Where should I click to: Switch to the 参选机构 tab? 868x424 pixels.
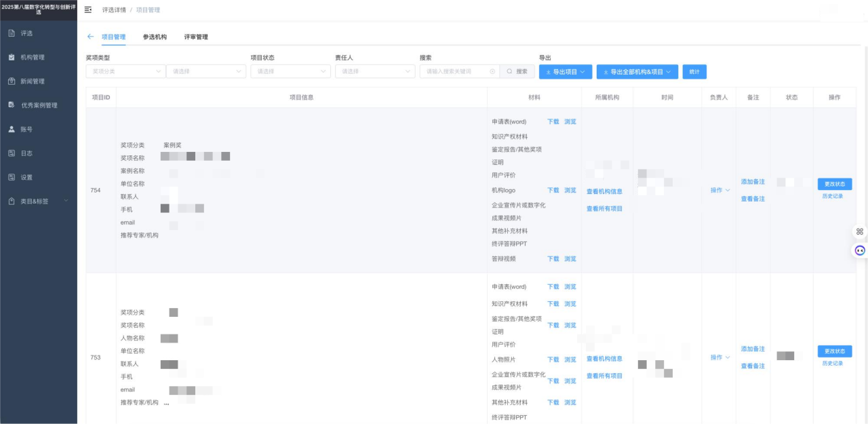155,37
